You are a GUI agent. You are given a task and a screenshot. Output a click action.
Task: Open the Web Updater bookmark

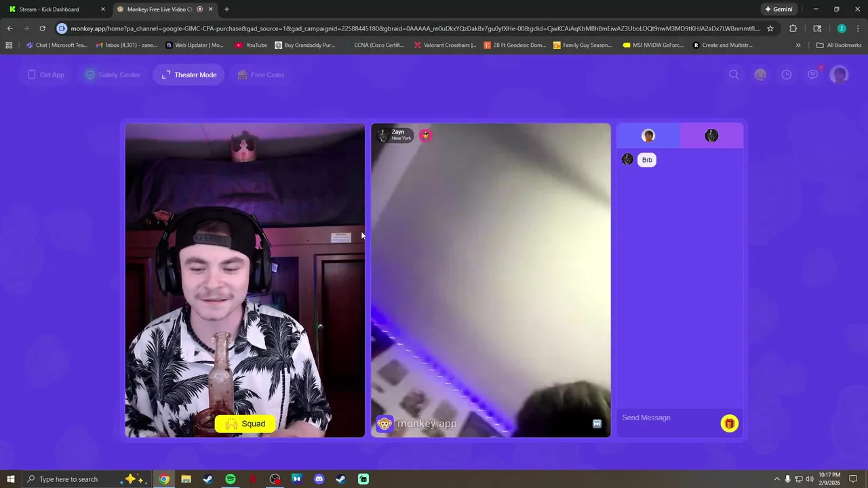click(194, 45)
